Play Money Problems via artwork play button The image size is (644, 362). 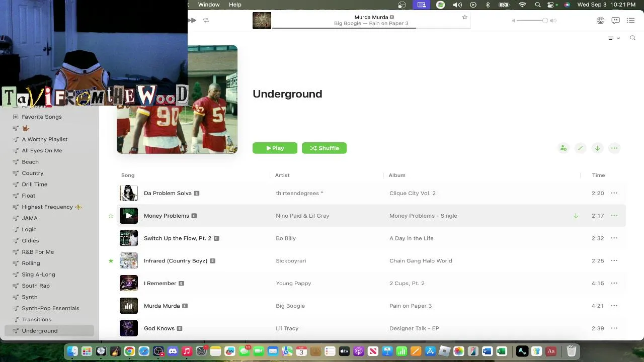129,216
